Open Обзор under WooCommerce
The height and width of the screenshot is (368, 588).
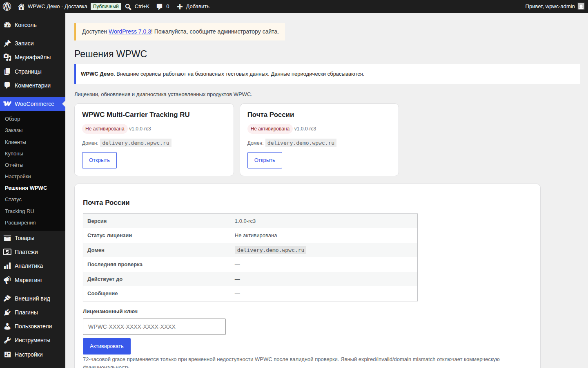point(13,119)
